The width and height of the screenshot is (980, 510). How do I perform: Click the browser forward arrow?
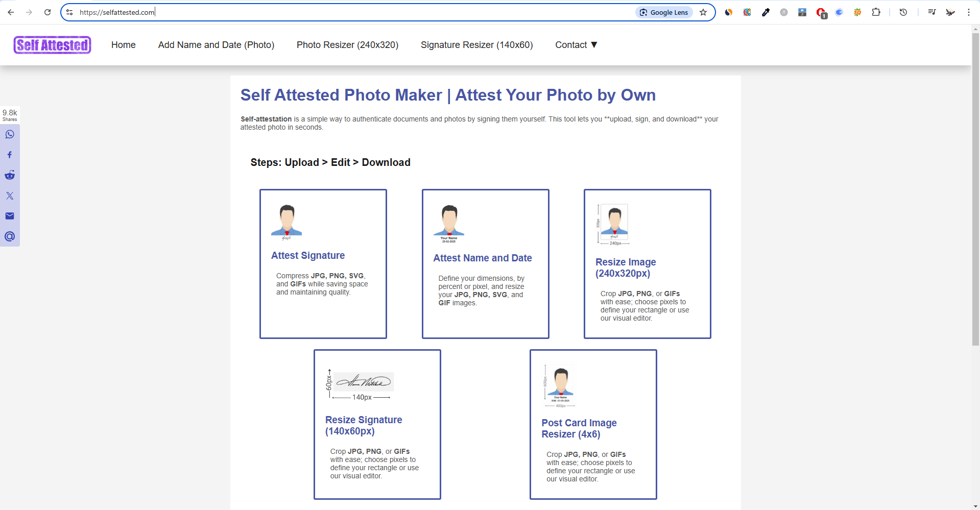point(29,12)
